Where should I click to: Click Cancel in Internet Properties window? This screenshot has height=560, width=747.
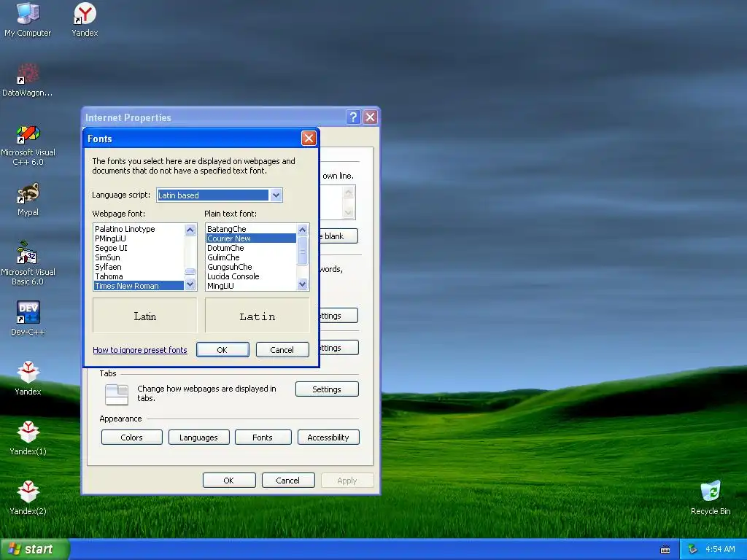tap(287, 481)
